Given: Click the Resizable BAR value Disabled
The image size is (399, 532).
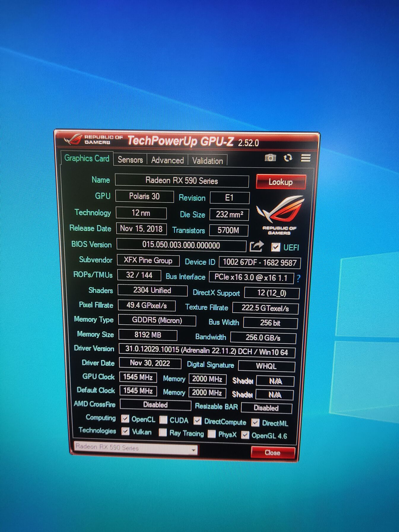Looking at the screenshot, I should [x=266, y=408].
